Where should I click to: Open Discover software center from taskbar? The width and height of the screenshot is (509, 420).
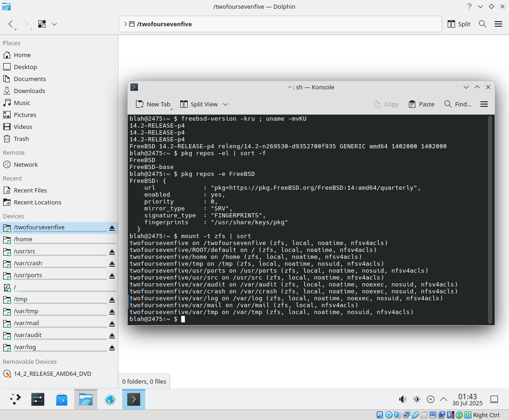tap(62, 399)
